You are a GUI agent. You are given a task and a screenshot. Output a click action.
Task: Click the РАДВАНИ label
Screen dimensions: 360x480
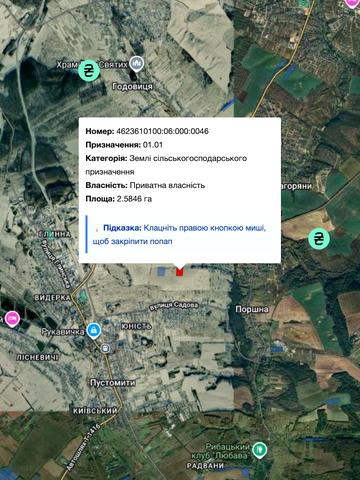pyautogui.click(x=205, y=466)
